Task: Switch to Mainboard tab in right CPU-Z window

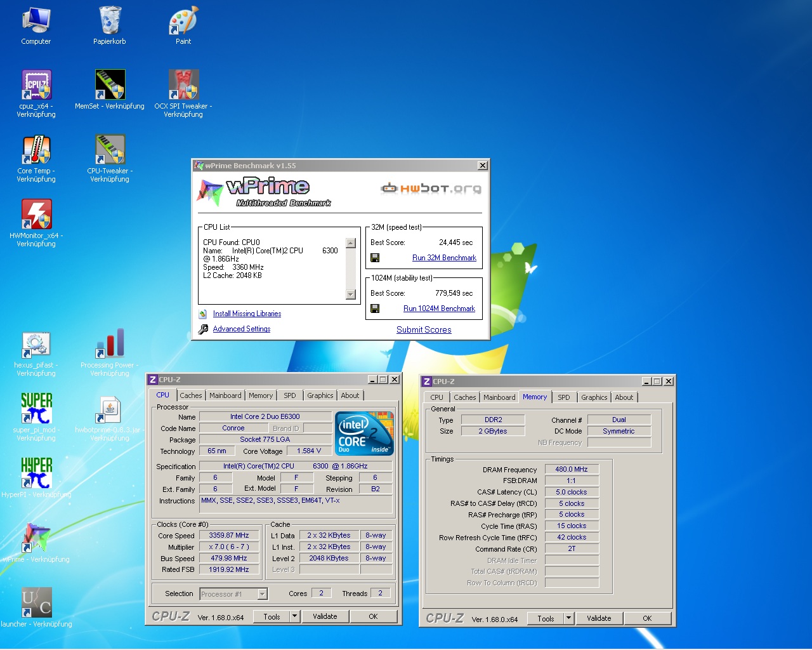Action: tap(499, 397)
